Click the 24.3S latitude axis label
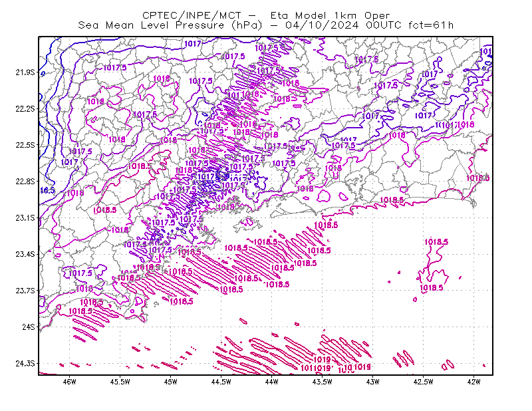The width and height of the screenshot is (532, 411). (x=25, y=364)
